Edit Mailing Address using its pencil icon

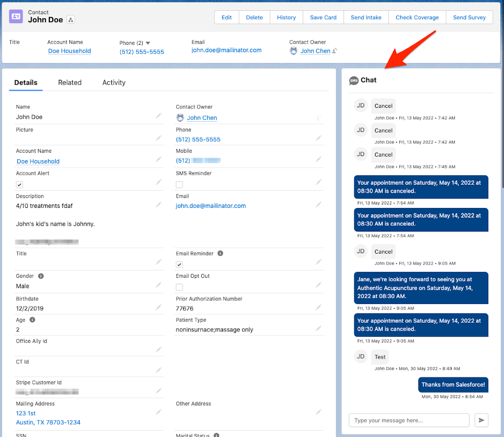[x=158, y=411]
